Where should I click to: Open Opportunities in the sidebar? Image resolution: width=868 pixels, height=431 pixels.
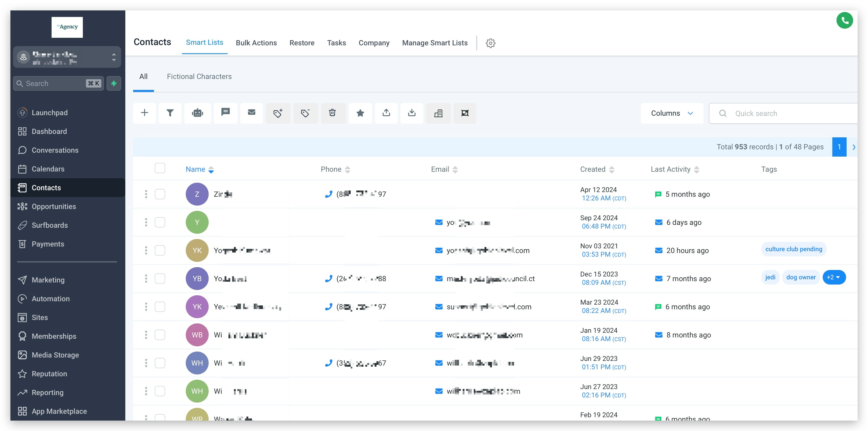(x=54, y=207)
